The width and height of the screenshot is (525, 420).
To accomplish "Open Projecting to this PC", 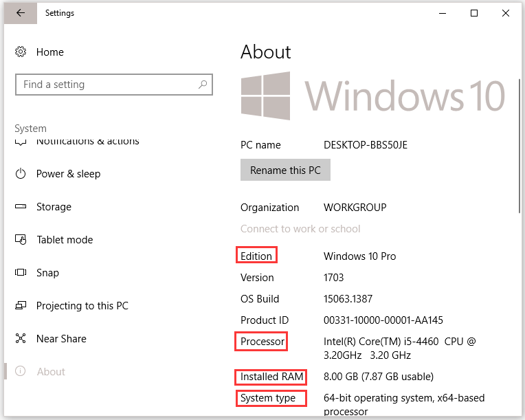I will [x=82, y=306].
